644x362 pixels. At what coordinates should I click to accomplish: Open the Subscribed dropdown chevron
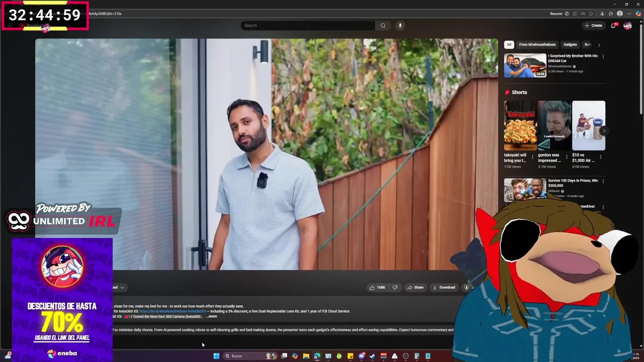click(x=122, y=288)
